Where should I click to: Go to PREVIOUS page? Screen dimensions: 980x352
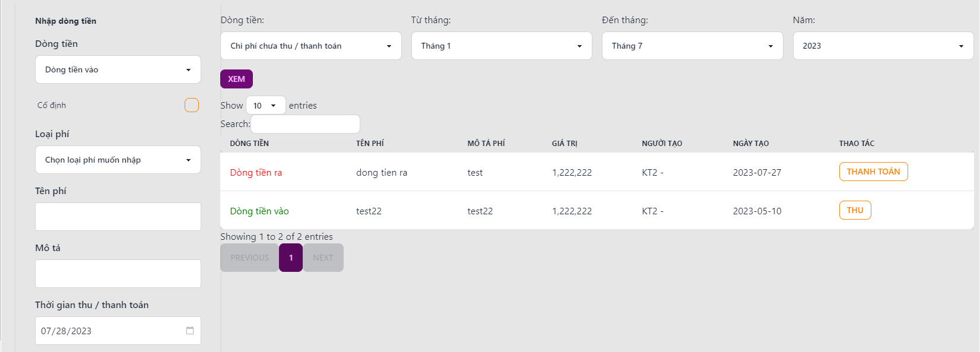(249, 258)
